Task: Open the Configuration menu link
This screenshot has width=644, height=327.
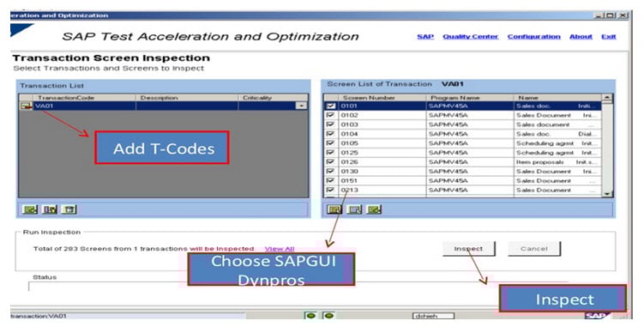Action: (533, 37)
